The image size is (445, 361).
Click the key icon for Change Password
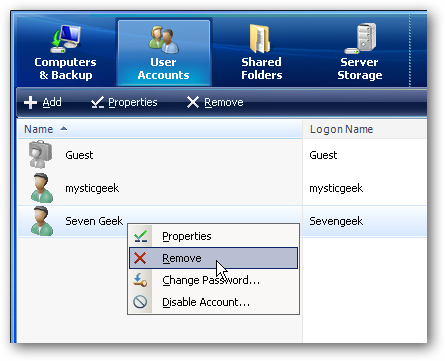[x=140, y=280]
